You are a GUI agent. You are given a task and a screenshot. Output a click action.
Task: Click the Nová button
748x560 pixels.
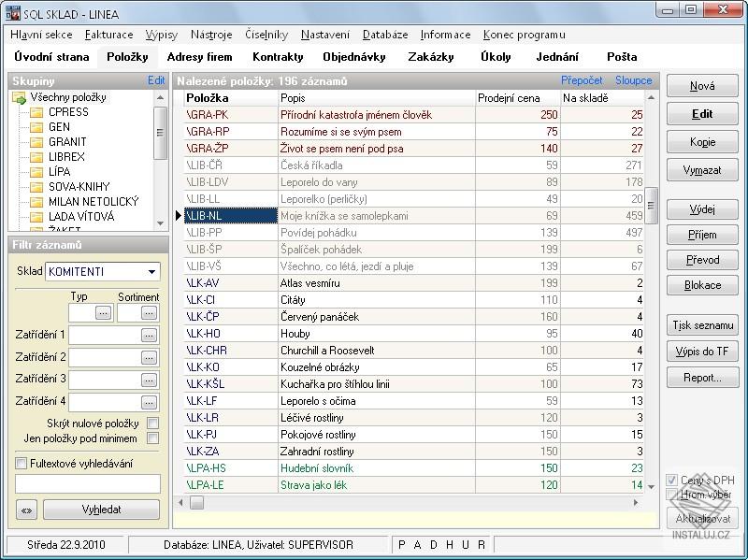pyautogui.click(x=702, y=86)
